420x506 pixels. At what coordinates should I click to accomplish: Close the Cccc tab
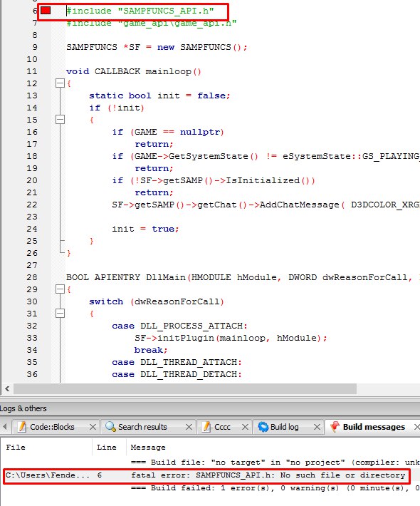point(245,427)
